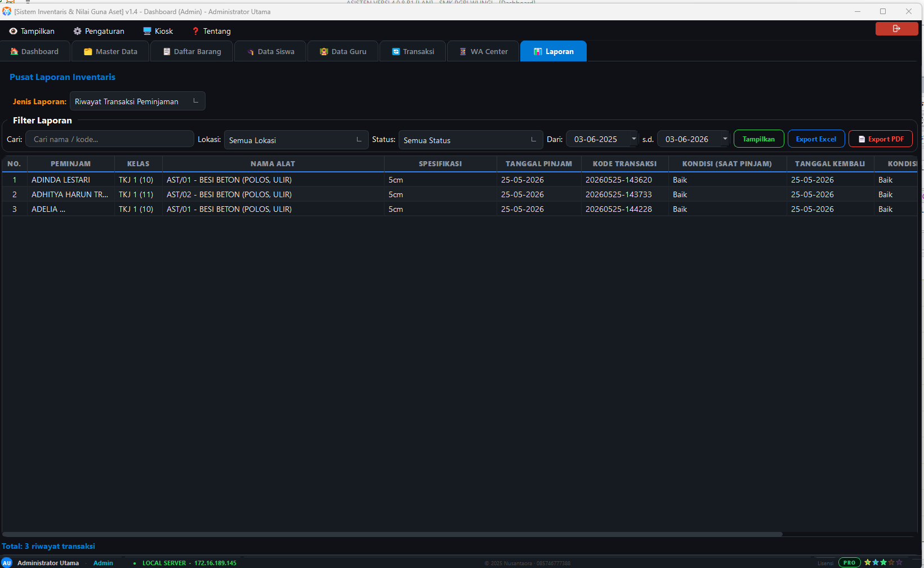Screen dimensions: 924x568
Task: Open the Tentang menu
Action: [212, 32]
